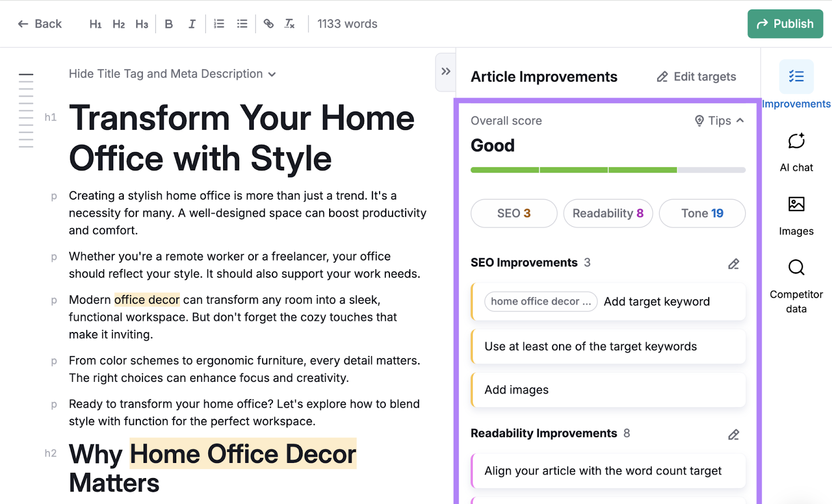Viewport: 832px width, 504px height.
Task: Select the Readability 8 tab
Action: [608, 213]
